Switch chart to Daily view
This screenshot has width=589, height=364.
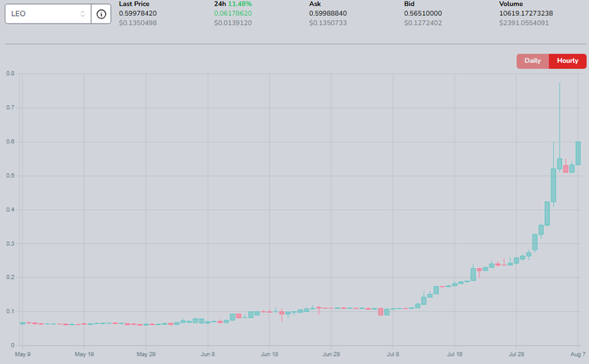click(533, 61)
